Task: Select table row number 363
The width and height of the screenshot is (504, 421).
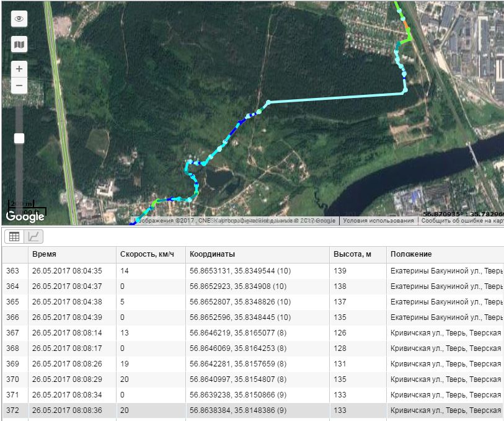Action: [x=13, y=270]
